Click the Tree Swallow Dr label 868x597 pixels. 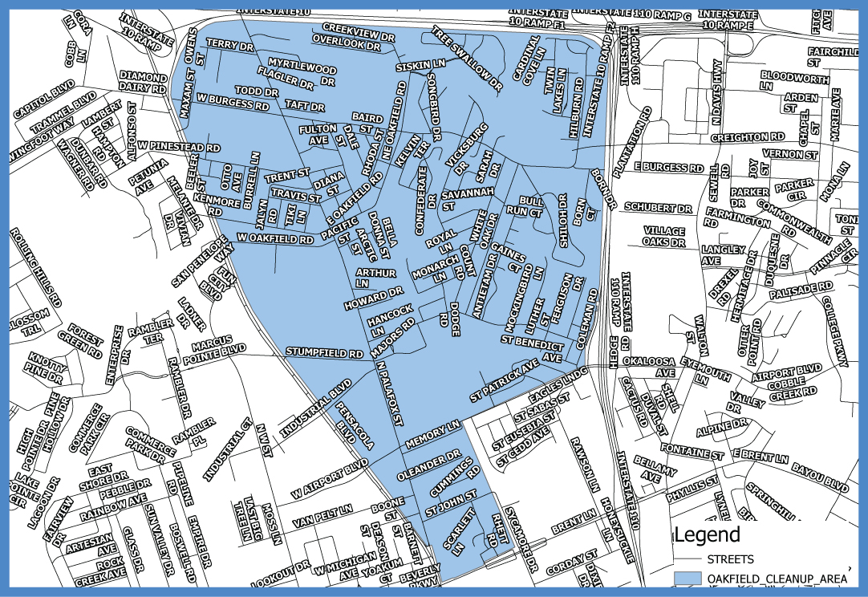click(464, 53)
